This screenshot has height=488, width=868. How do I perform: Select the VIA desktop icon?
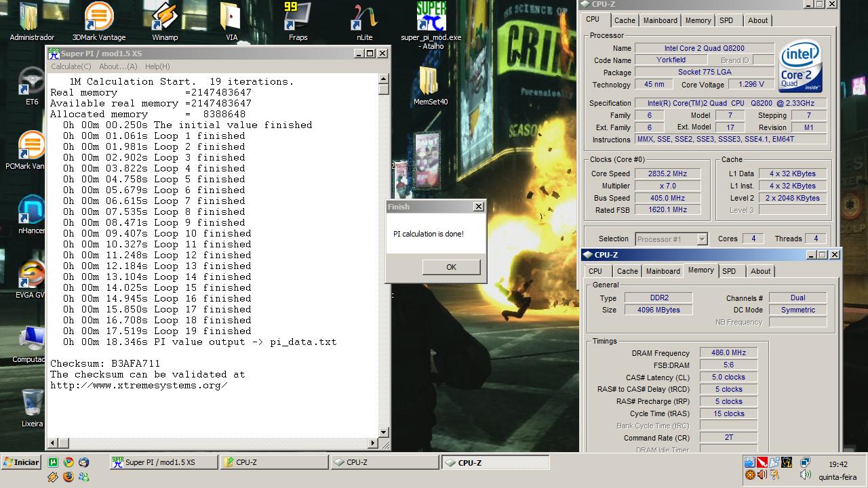(x=231, y=22)
